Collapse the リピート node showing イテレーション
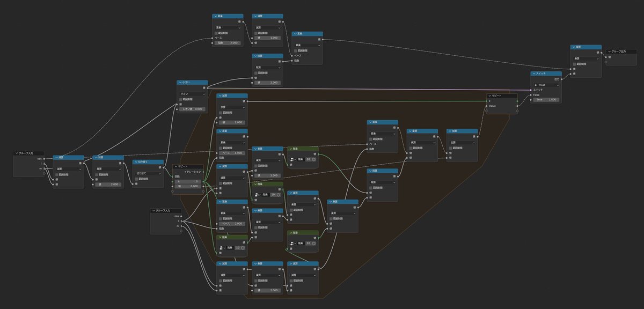Screen dimensions: 644x309 pos(175,167)
